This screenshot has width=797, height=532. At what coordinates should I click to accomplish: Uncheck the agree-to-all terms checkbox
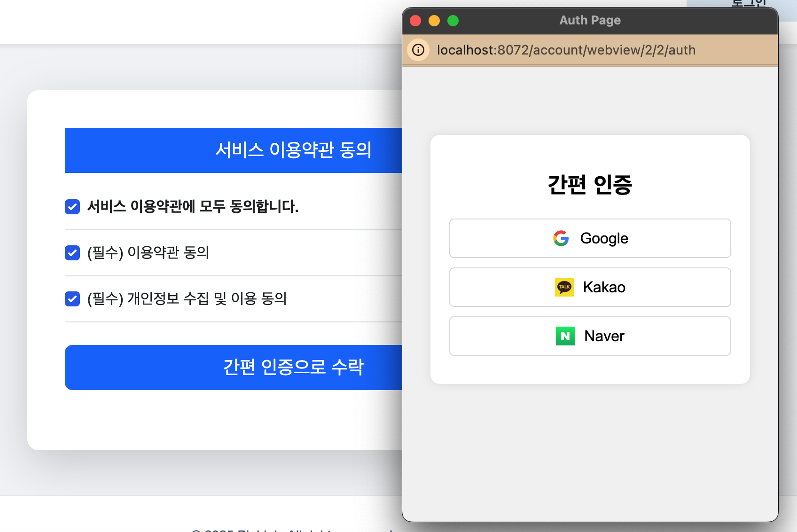click(x=72, y=206)
